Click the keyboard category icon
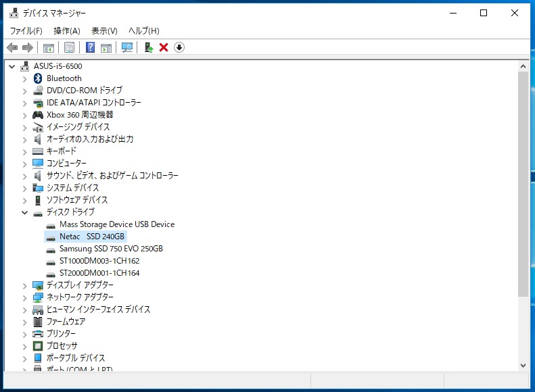Image resolution: width=535 pixels, height=392 pixels. pyautogui.click(x=38, y=151)
